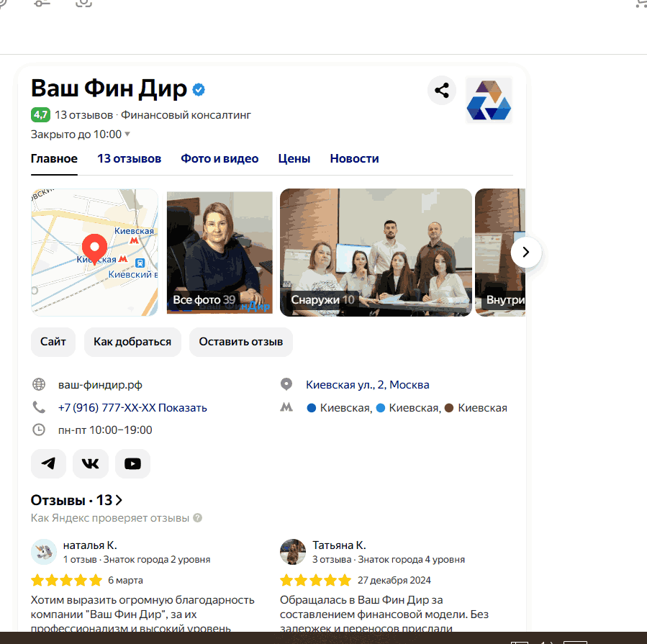Click the metro M icon by stations

(x=286, y=407)
